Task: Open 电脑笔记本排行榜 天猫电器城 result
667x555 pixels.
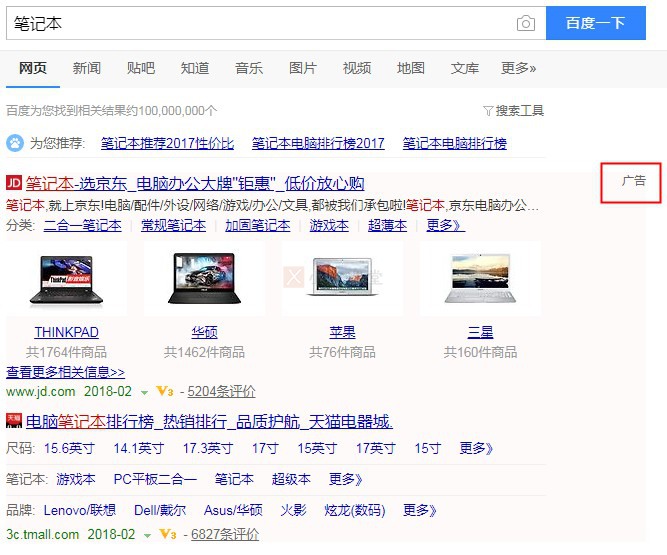Action: (x=209, y=421)
